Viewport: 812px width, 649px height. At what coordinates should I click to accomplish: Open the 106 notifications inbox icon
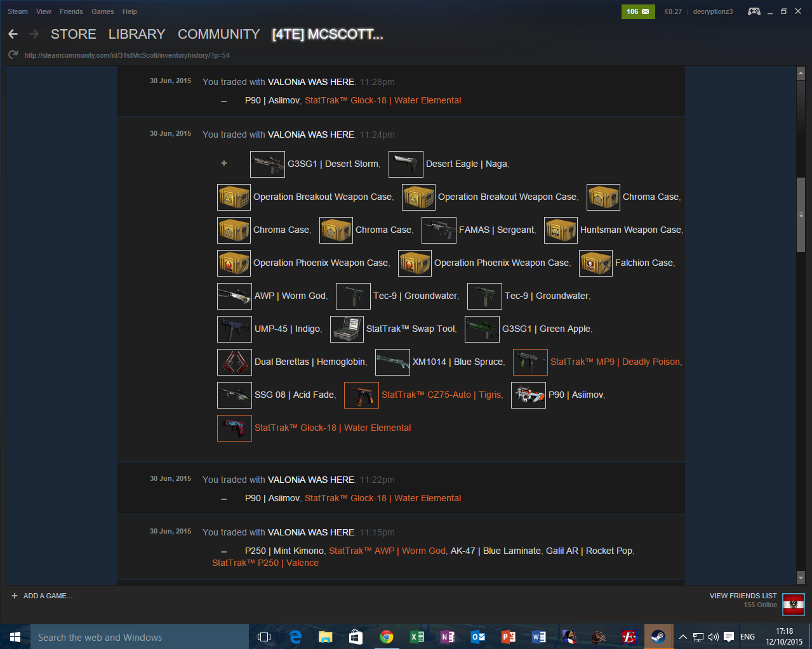click(637, 11)
